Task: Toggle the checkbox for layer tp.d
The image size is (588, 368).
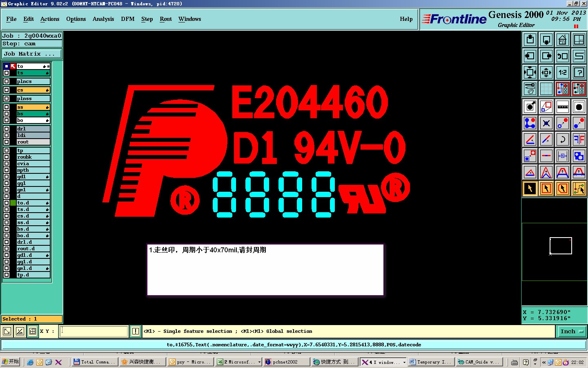Action: click(7, 275)
